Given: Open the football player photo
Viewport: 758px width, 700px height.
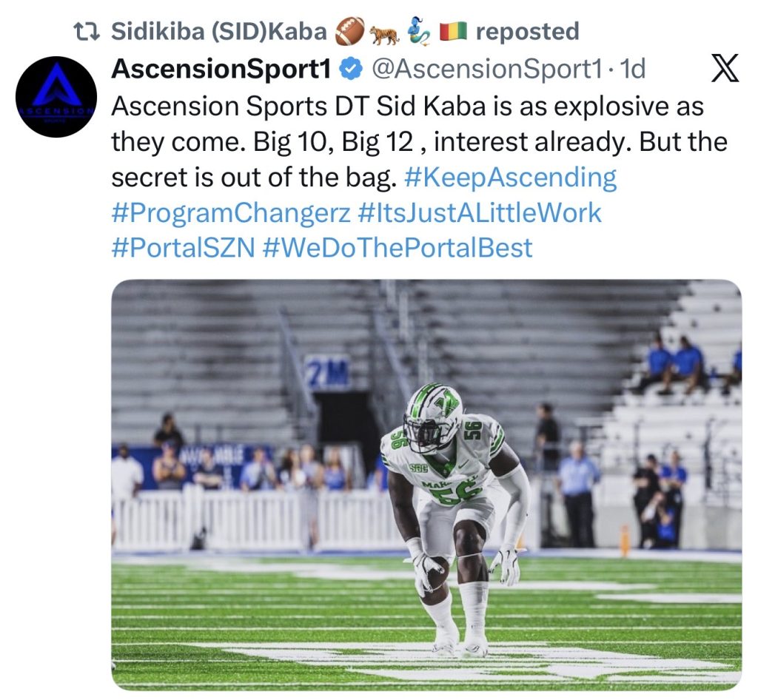Looking at the screenshot, I should click(x=426, y=485).
